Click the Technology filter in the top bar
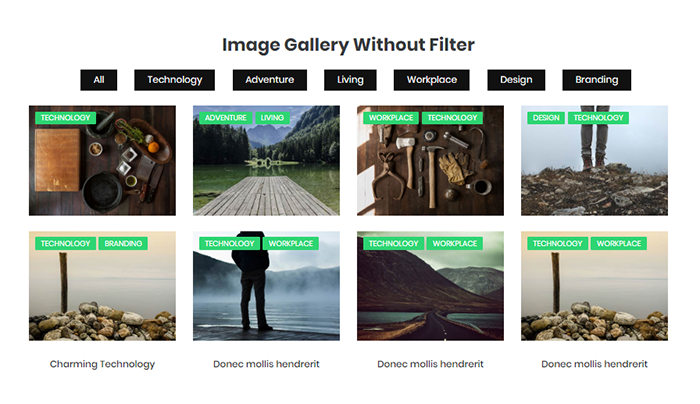 [175, 80]
